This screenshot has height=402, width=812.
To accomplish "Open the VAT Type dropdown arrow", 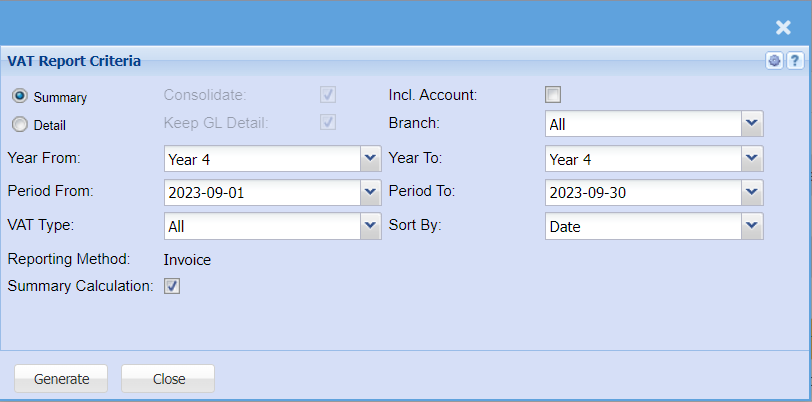I will pyautogui.click(x=370, y=226).
